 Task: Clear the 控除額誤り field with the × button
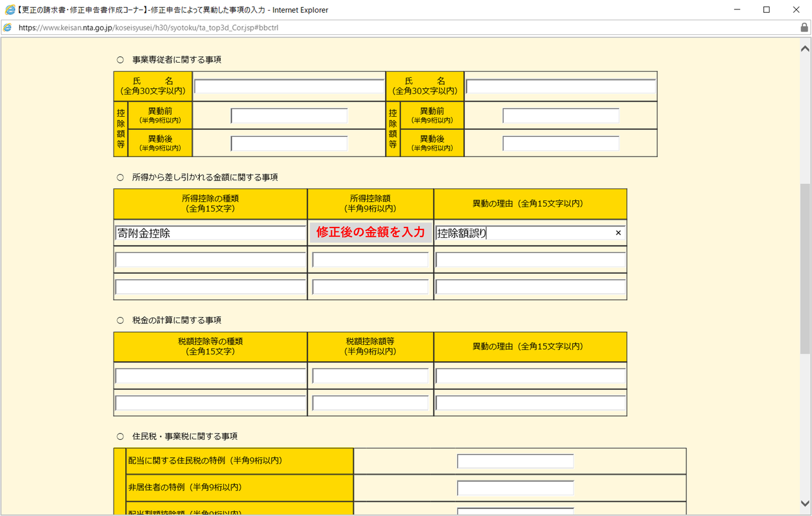point(619,233)
